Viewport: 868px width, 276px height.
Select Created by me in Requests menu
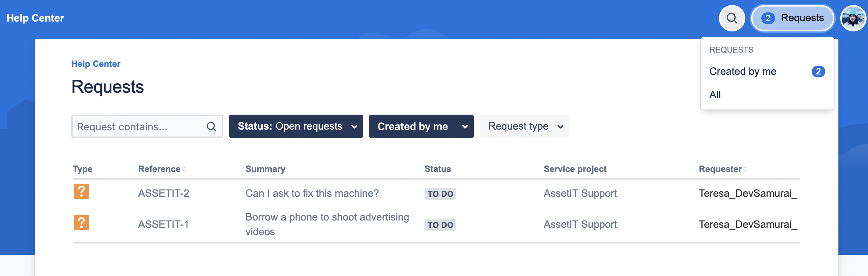coord(743,72)
